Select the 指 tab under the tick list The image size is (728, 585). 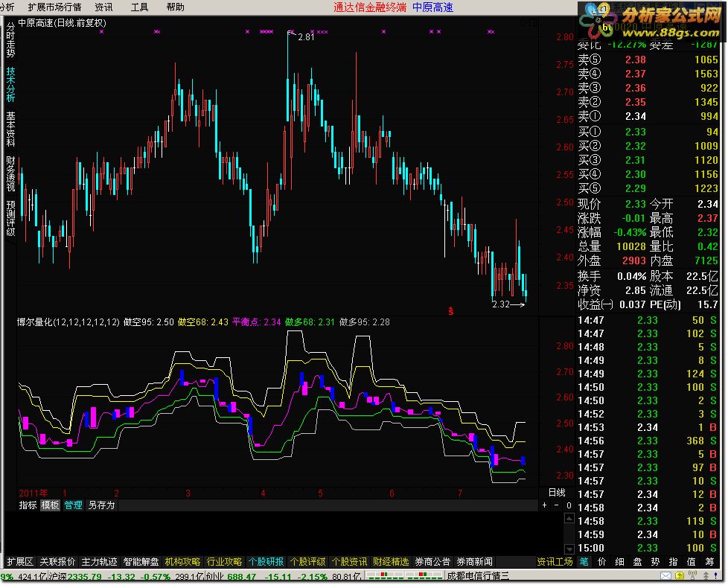click(673, 562)
